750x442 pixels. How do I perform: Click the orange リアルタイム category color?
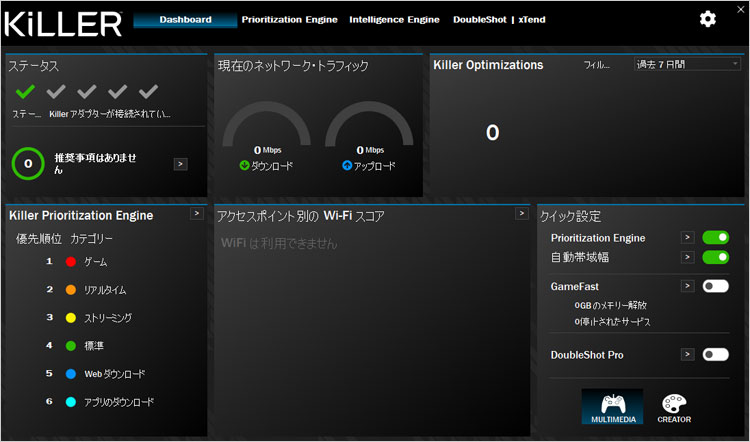click(x=71, y=290)
